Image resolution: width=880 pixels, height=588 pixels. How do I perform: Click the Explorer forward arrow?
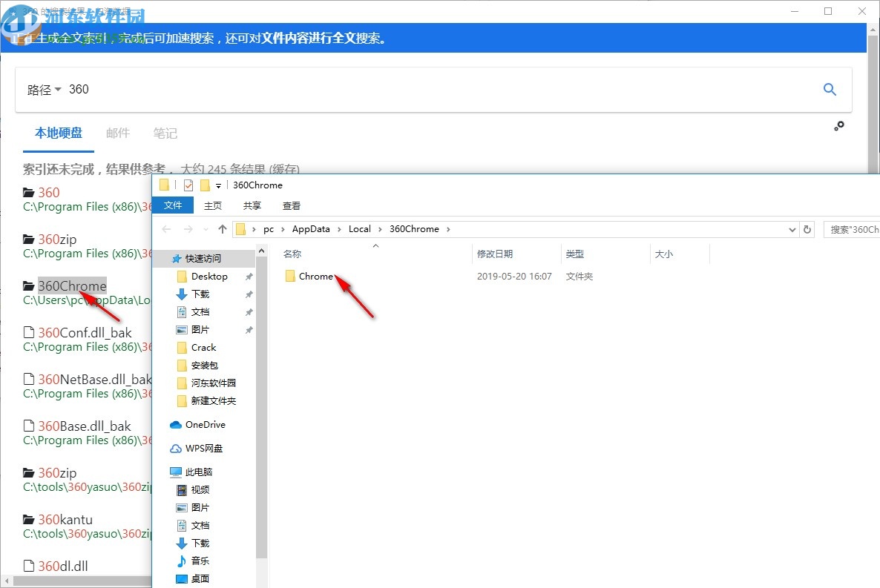click(188, 229)
